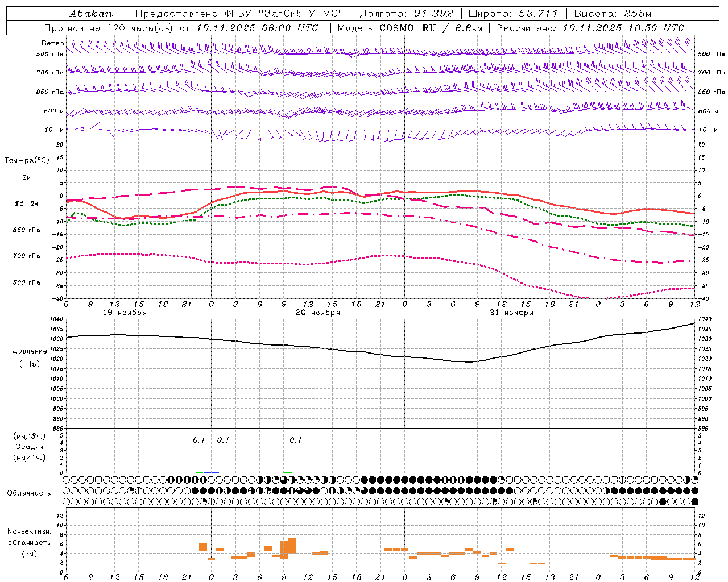Click the 'Широта: 53.711' latitude field
Image resolution: width=728 pixels, height=582 pixels.
[x=513, y=13]
